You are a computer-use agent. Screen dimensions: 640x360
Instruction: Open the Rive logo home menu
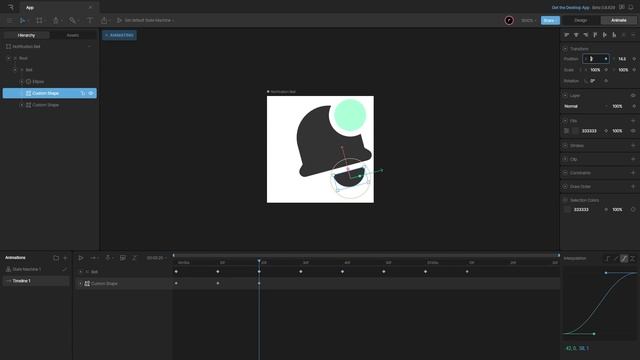pyautogui.click(x=11, y=7)
